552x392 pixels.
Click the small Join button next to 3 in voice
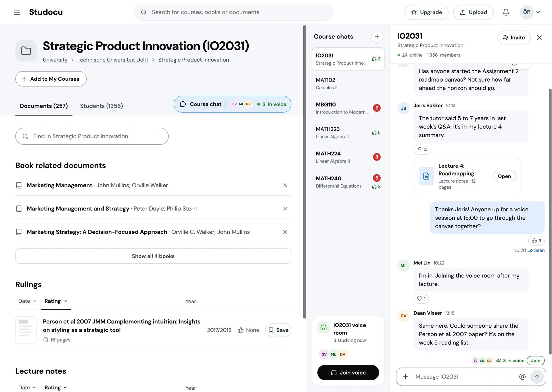[x=535, y=360]
